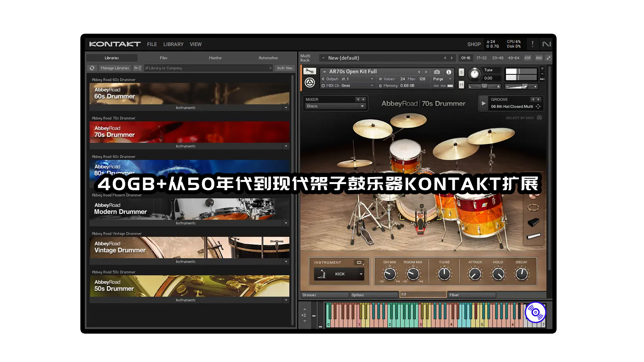Select the VIEW menu item
Screen dimensions: 644x362
[196, 44]
